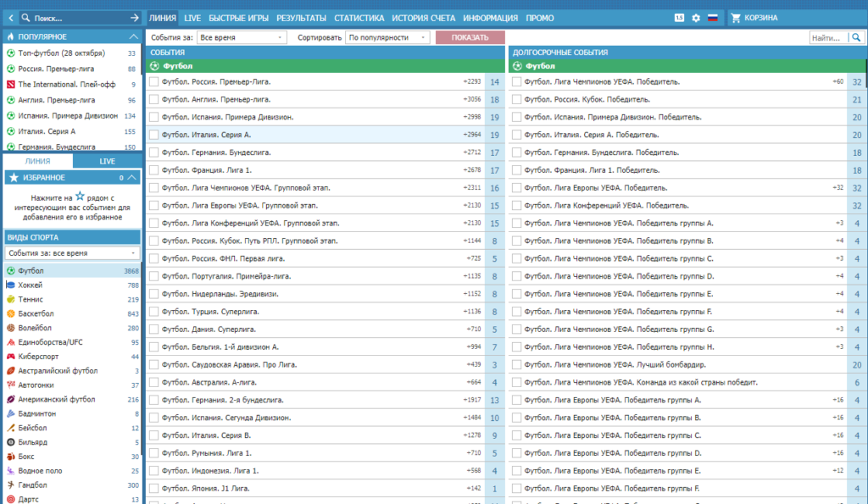The width and height of the screenshot is (868, 504).
Task: Click the magnifier icon in the Поиск field
Action: 26,19
